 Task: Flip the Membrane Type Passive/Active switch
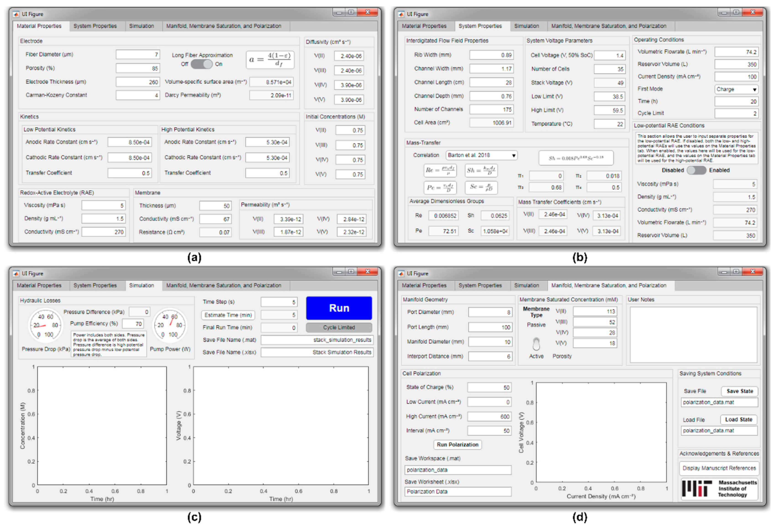[x=536, y=344]
